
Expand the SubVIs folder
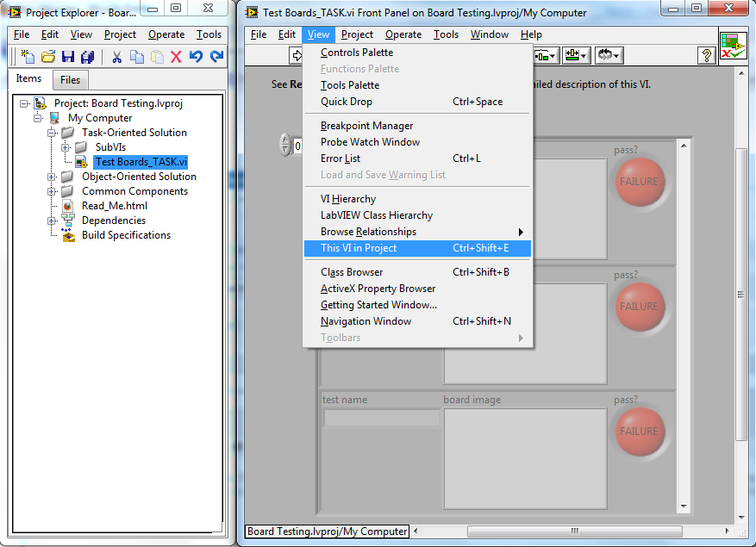[x=66, y=147]
